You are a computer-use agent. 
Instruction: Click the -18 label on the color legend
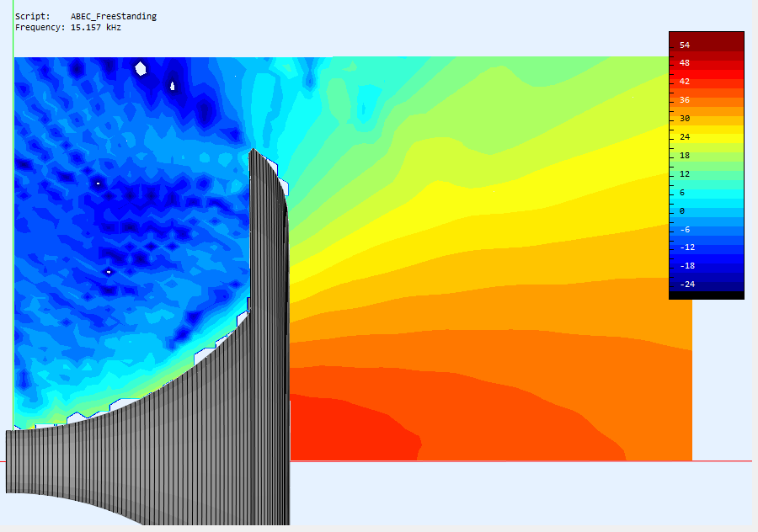[x=687, y=266]
